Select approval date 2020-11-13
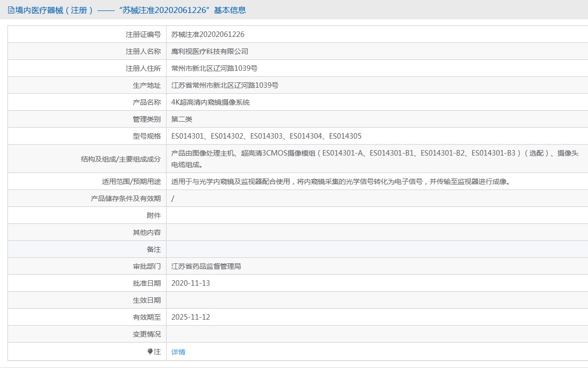Screen dimensions: 588x368 tap(191, 283)
